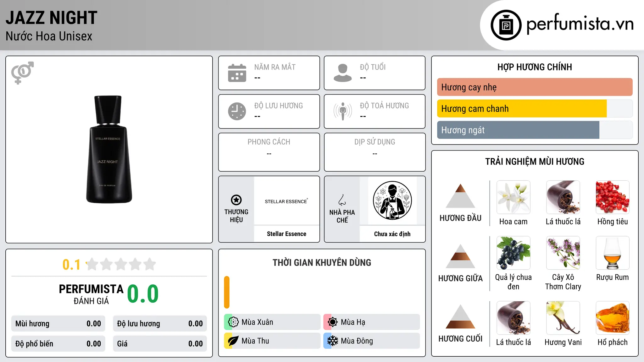644x362 pixels.
Task: Click the five-star rating icons
Action: [121, 264]
